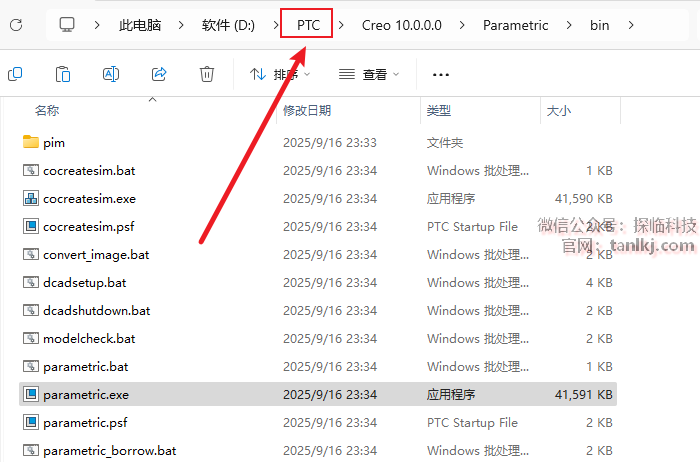
Task: Click the Share icon in toolbar
Action: [x=159, y=74]
